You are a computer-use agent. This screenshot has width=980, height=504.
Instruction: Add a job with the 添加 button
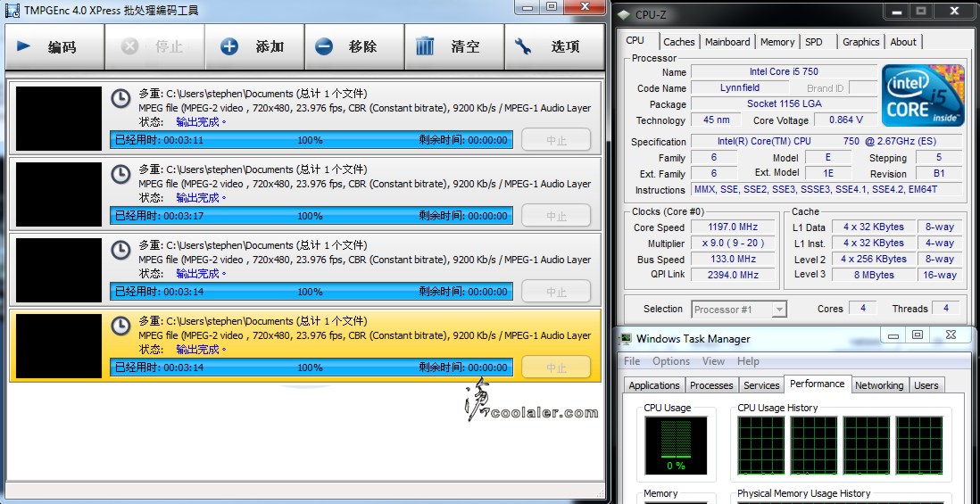(254, 47)
